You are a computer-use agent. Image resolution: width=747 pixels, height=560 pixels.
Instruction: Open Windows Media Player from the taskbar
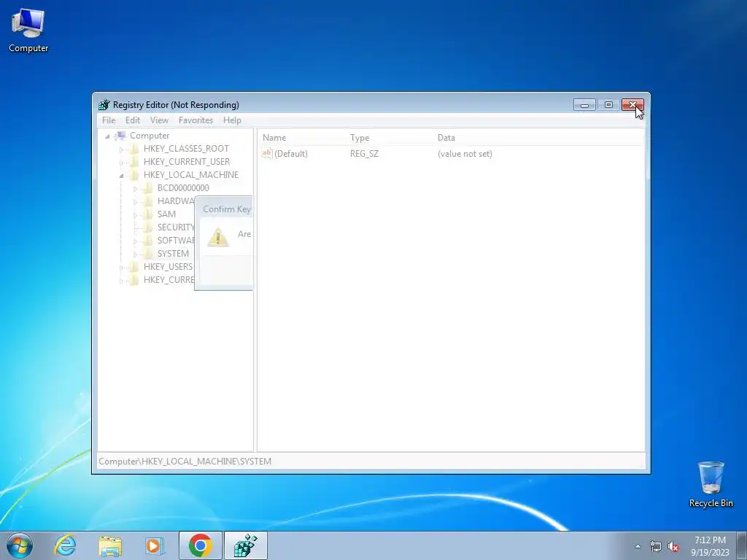point(154,545)
